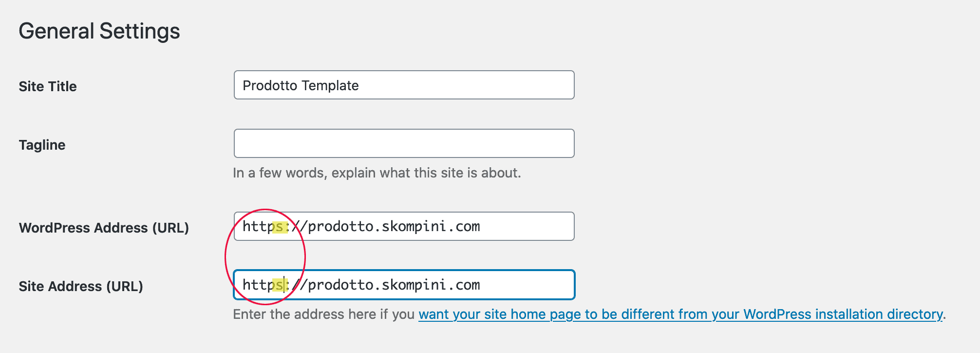
Task: Click the "Site Address (URL)" label
Action: coord(81,286)
